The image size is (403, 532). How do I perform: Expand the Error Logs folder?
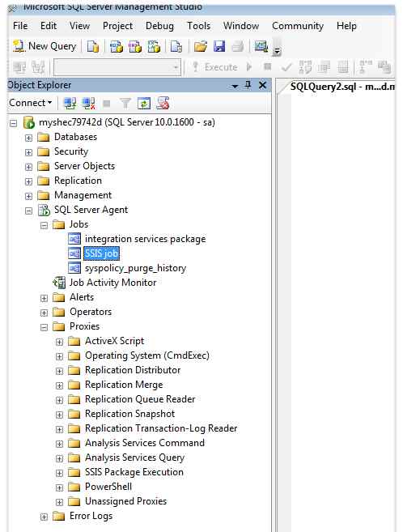point(44,517)
